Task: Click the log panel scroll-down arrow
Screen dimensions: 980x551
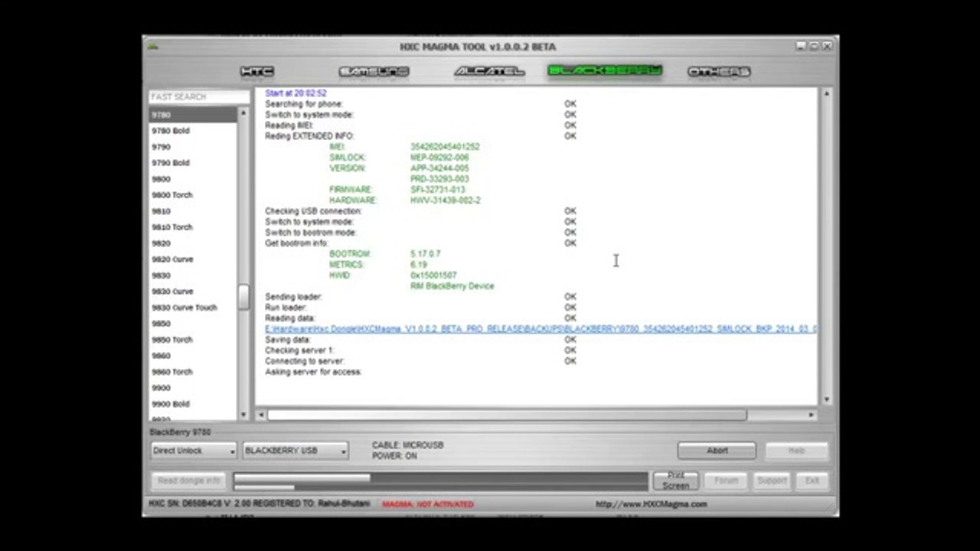Action: (826, 399)
